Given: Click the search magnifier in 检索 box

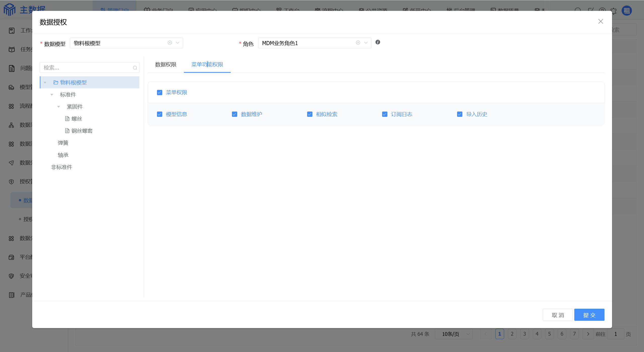Looking at the screenshot, I should coord(135,68).
